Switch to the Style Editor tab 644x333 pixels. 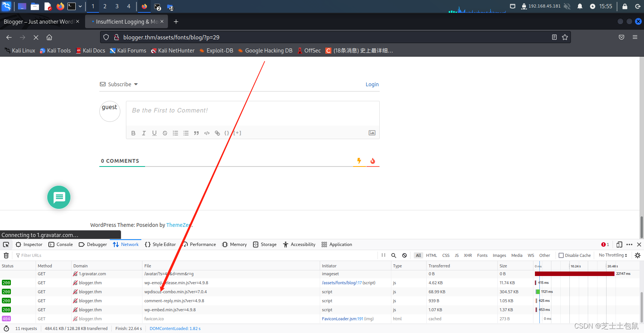tap(160, 244)
